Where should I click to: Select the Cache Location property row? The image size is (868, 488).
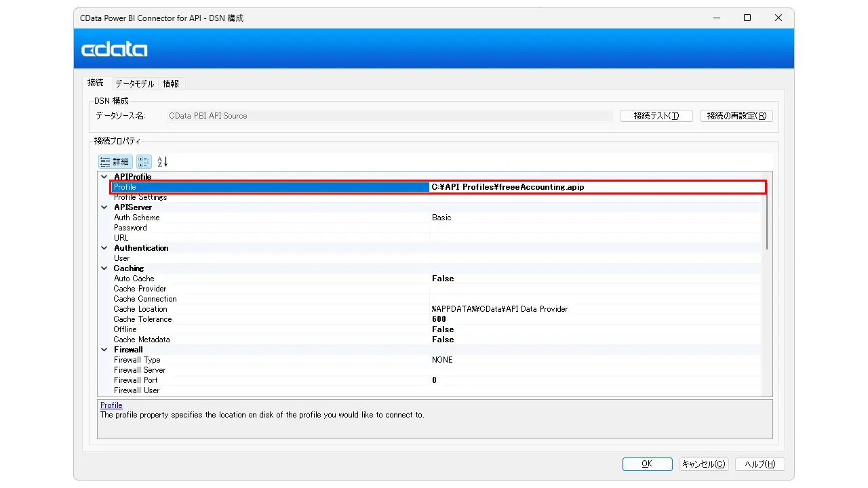click(x=436, y=309)
